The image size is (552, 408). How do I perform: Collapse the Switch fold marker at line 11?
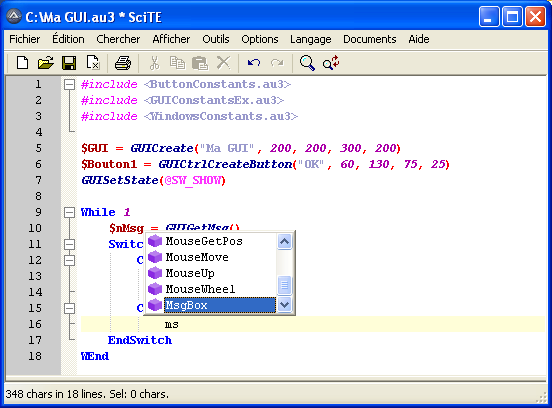69,244
